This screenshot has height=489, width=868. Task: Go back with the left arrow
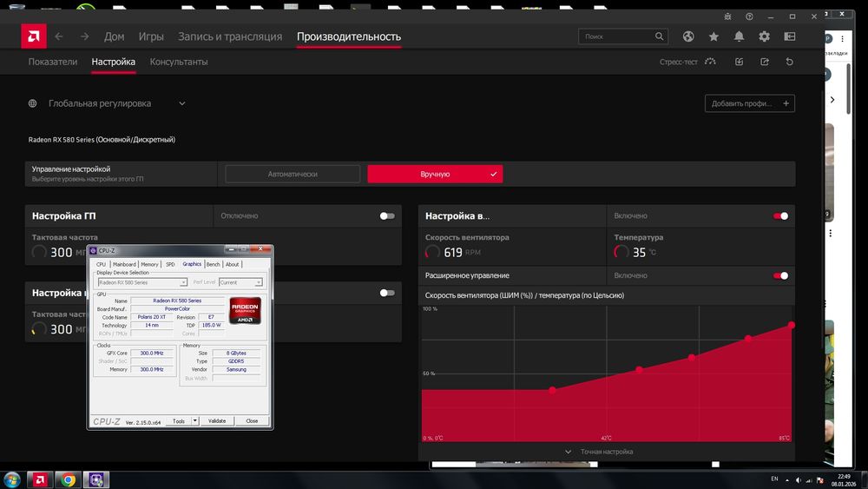59,36
